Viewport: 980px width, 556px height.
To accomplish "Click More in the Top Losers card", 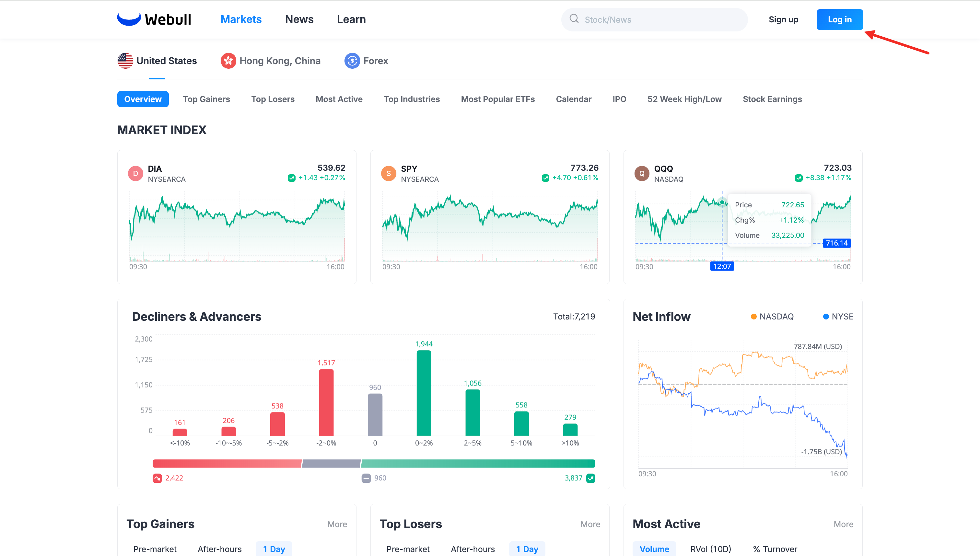I will (590, 524).
